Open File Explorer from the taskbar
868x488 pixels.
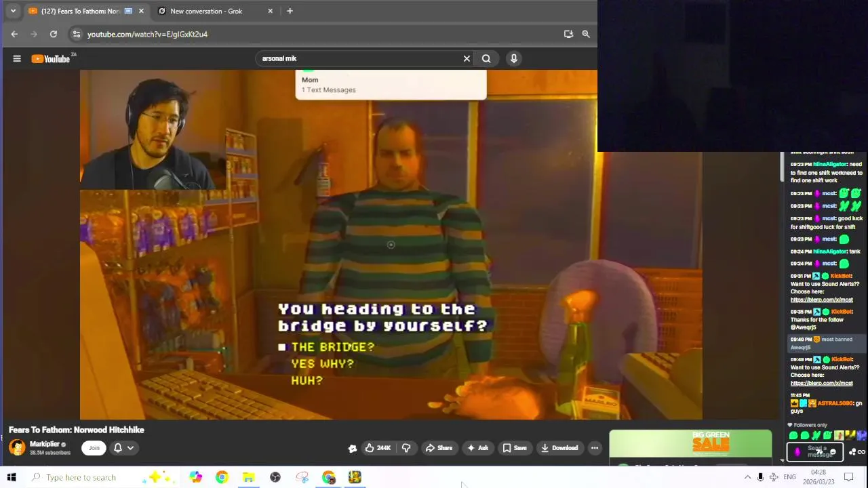tap(248, 477)
